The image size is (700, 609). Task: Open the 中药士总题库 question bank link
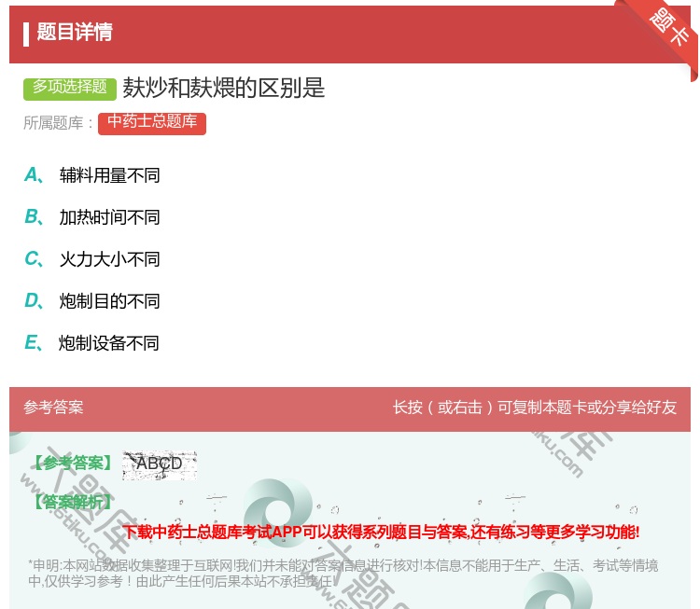(x=152, y=123)
